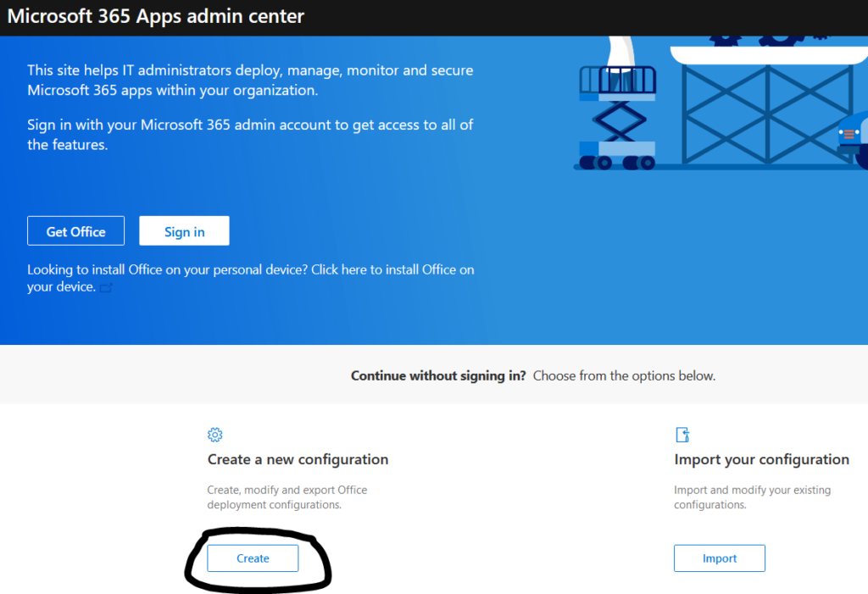Screen dimensions: 868x594
Task: Click the import file icon above Import your configuration
Action: point(682,435)
